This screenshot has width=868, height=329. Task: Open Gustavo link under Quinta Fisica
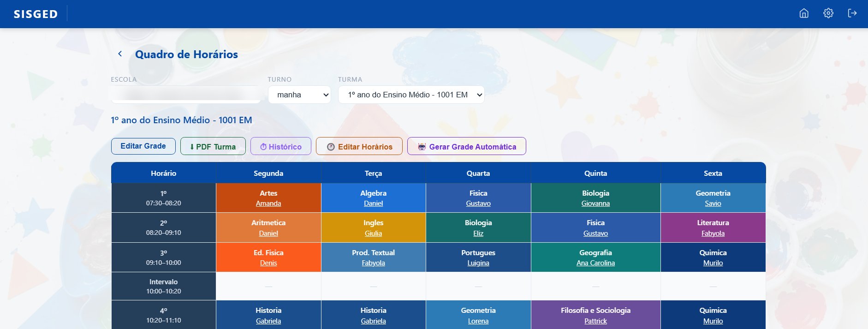[x=595, y=233]
